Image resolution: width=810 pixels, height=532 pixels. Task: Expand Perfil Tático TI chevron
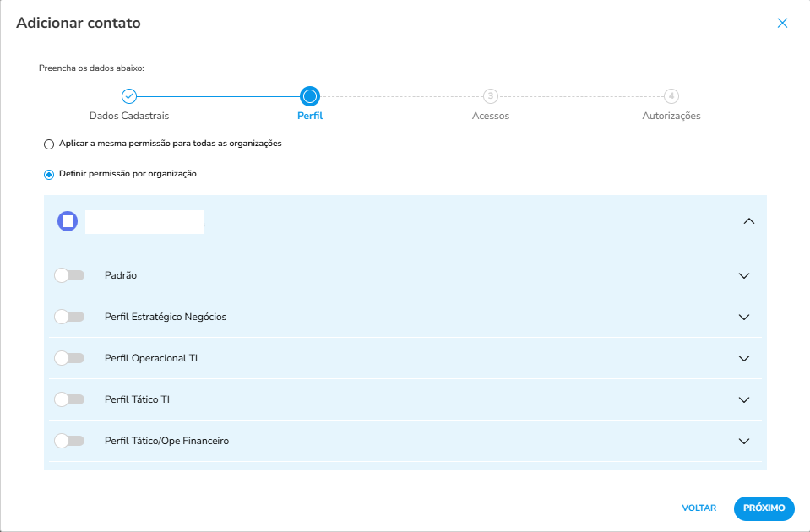point(744,399)
